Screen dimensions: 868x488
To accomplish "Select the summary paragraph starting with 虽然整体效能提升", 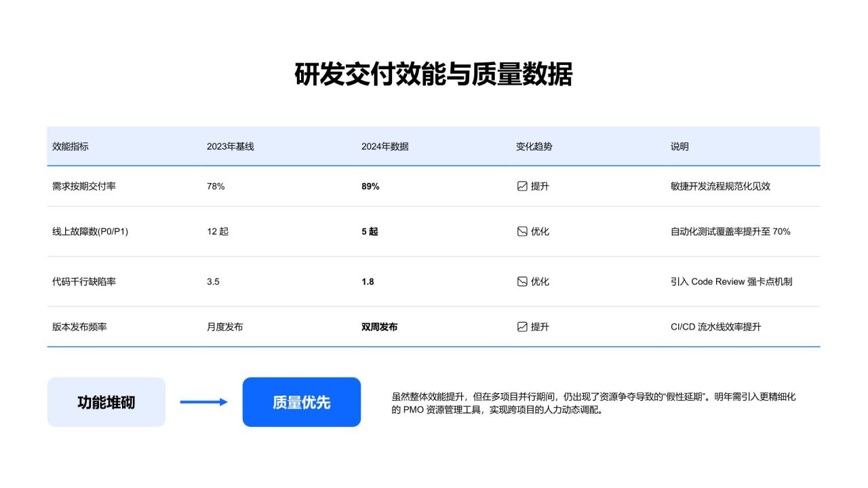I will (594, 403).
